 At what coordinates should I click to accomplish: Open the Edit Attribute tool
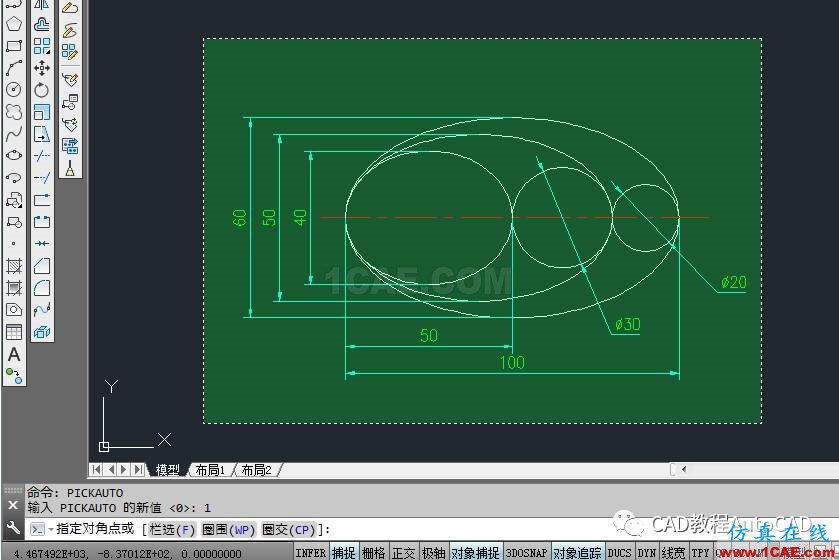point(70,80)
